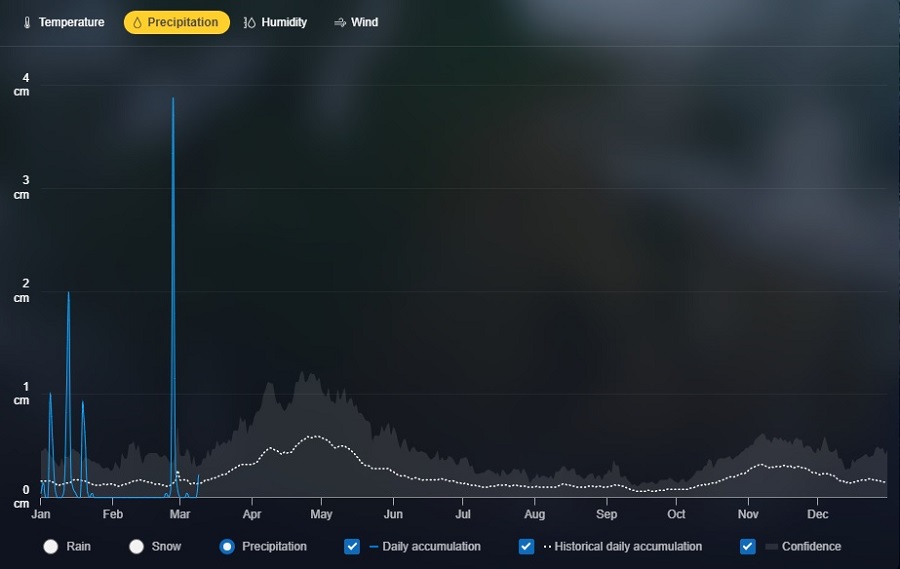Click the May label on the x-axis

pos(321,515)
